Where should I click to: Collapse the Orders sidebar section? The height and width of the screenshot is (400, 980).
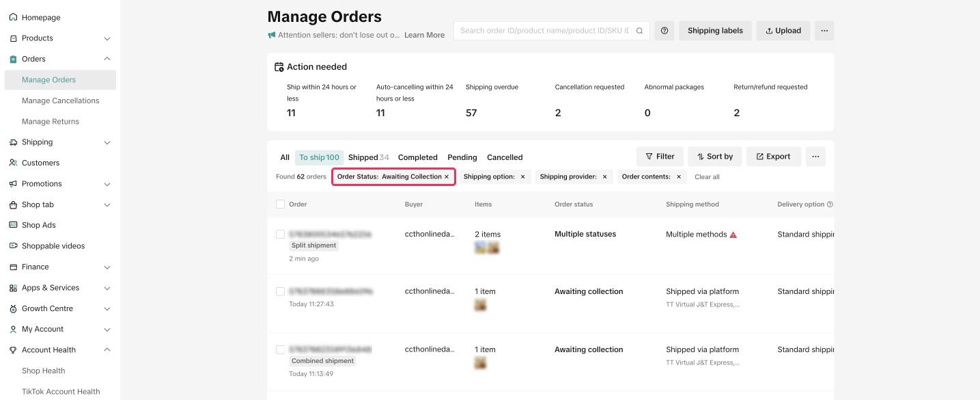[107, 59]
